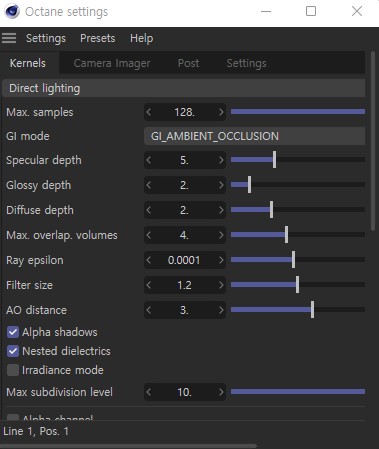Click the AO distance value field
Screen dimensions: 379x449
(x=185, y=310)
